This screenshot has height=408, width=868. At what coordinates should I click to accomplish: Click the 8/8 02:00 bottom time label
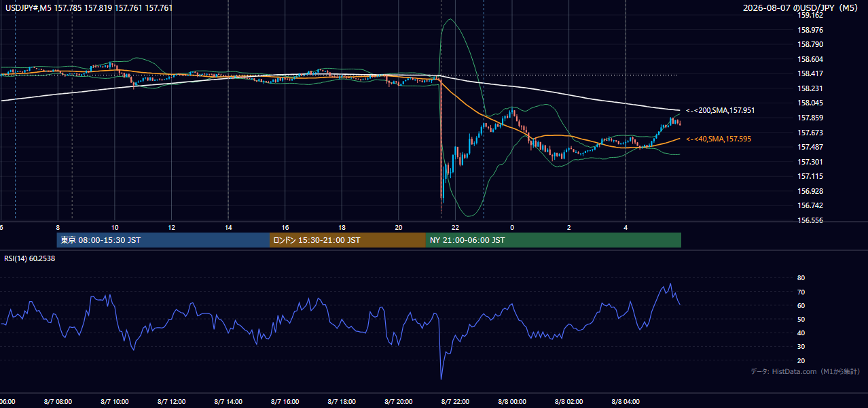pos(568,402)
